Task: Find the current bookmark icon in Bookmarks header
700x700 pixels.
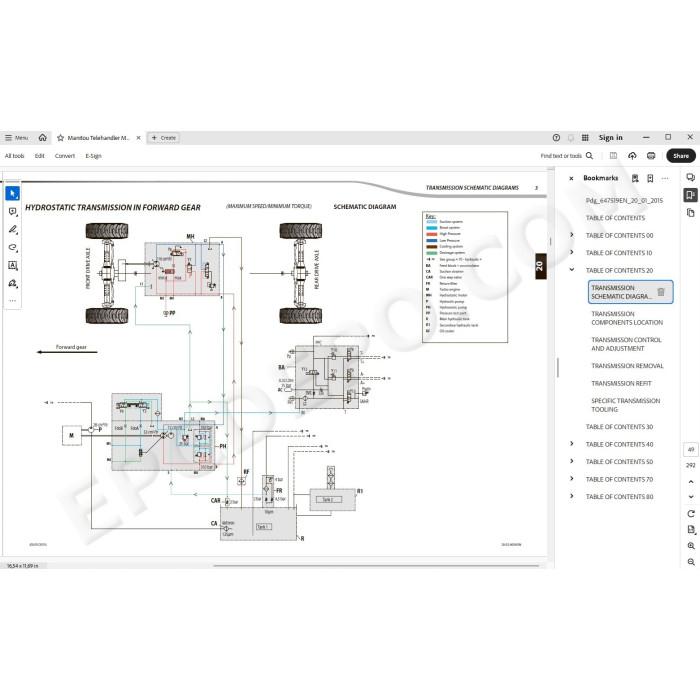Action: [635, 178]
